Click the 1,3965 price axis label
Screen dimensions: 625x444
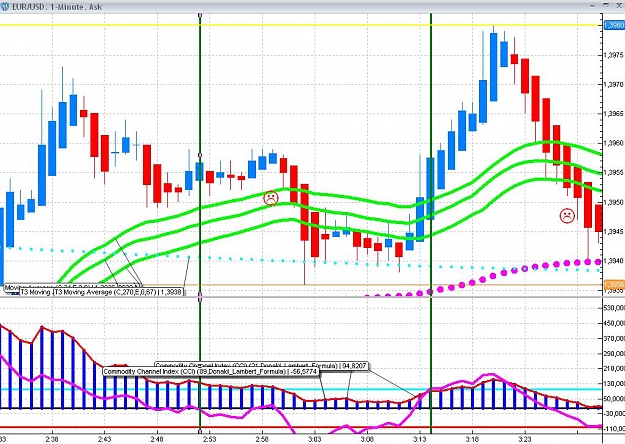point(615,114)
